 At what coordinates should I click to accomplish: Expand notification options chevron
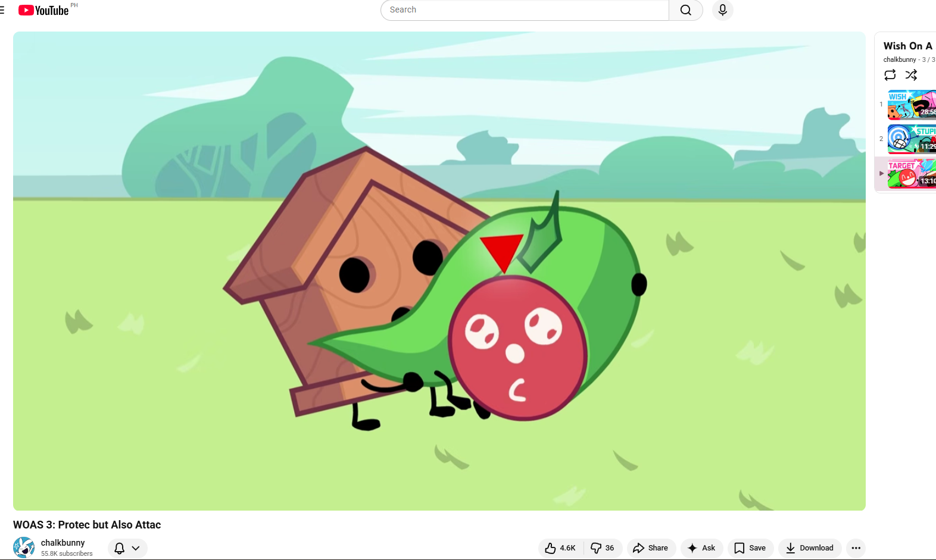click(x=136, y=548)
